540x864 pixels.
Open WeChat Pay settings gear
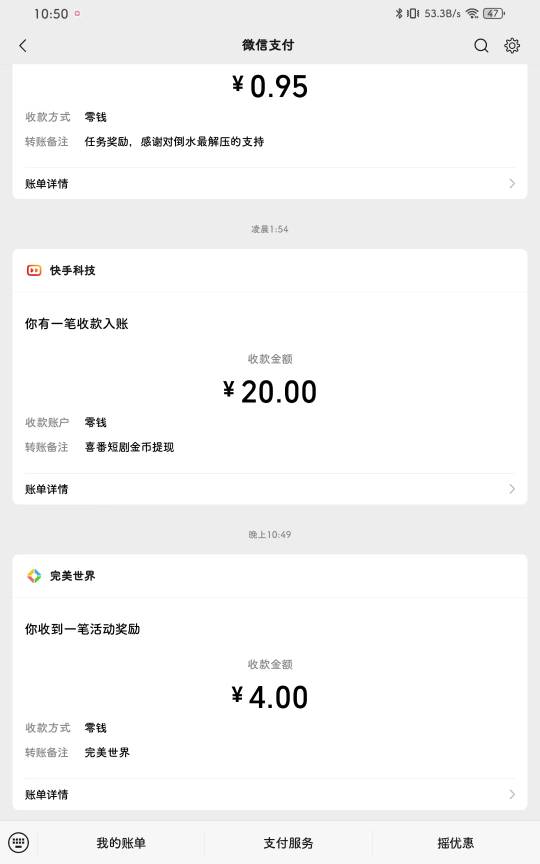pos(512,46)
